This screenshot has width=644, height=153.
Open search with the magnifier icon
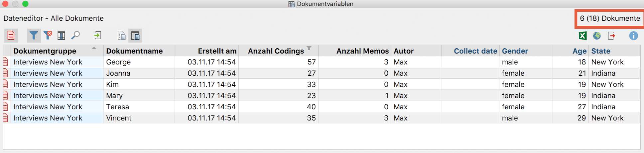click(76, 35)
